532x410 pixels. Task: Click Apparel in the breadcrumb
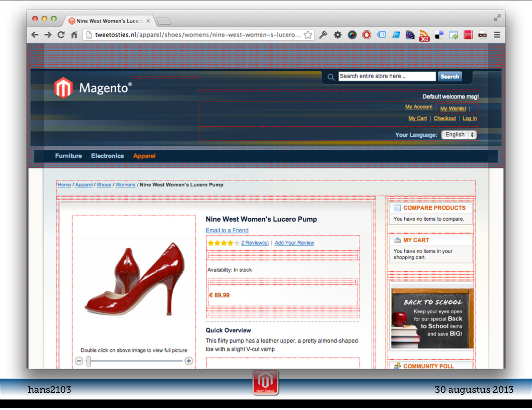coord(84,185)
